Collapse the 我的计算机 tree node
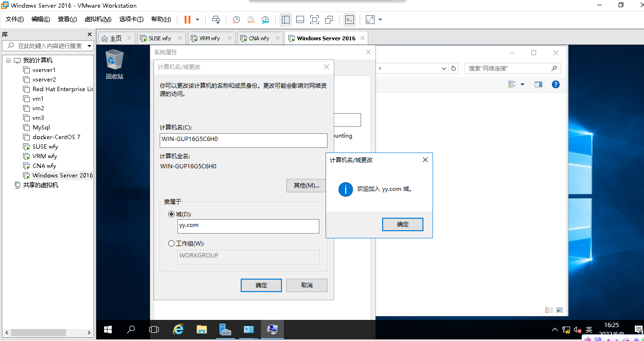This screenshot has height=341, width=644. pos(8,60)
